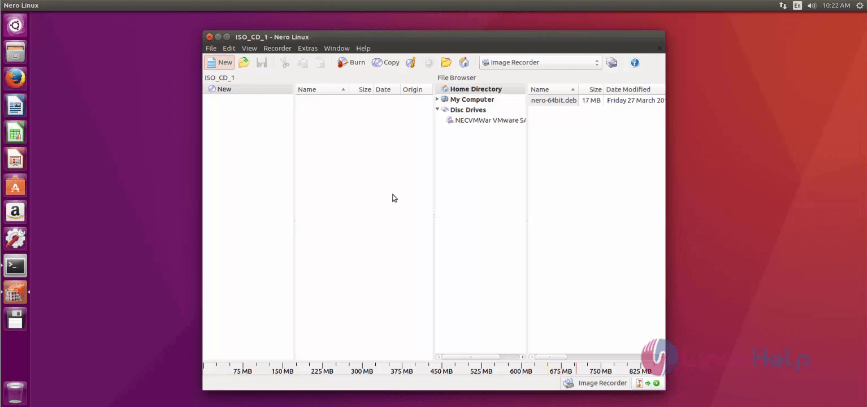Click the Save floppy disk icon
Screen dimensions: 868x407
262,62
